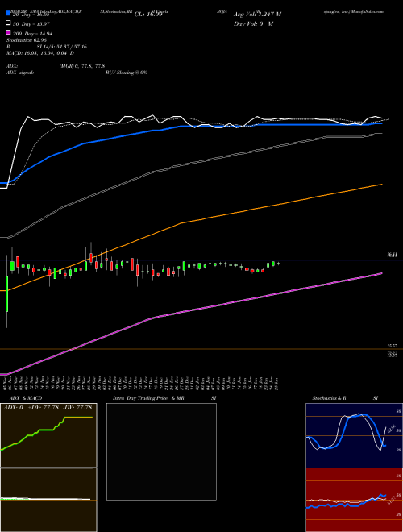
Task: Click the 'Intra Day Trading Price & MR' title
Action: [x=149, y=398]
